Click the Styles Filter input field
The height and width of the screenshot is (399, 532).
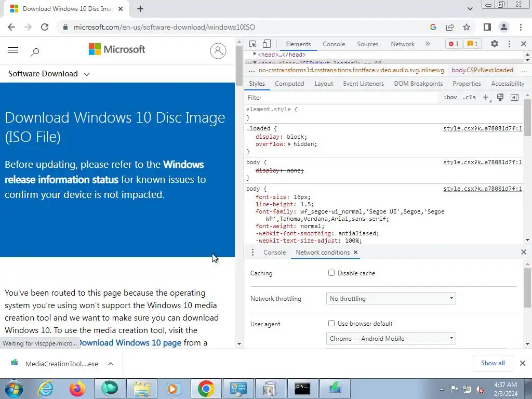click(x=342, y=98)
